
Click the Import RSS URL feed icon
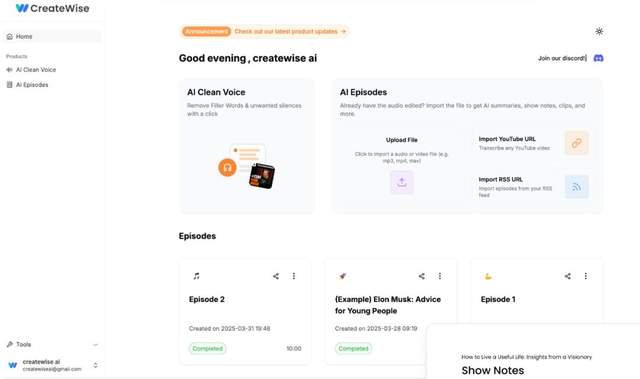[x=576, y=187]
